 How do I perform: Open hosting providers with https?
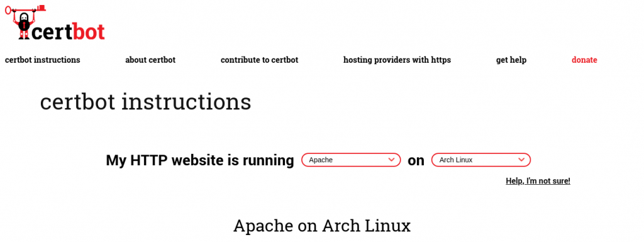[397, 60]
